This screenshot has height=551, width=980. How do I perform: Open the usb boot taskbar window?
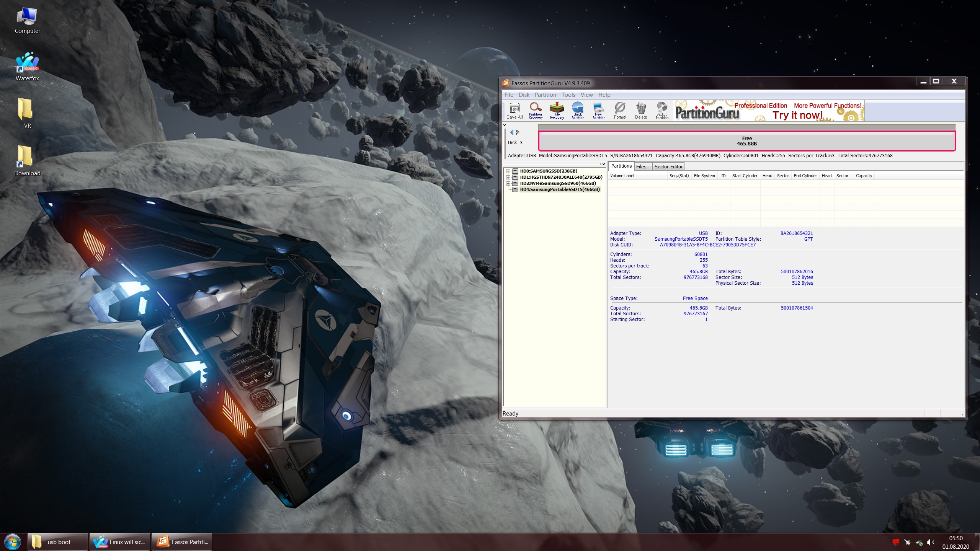click(x=58, y=542)
